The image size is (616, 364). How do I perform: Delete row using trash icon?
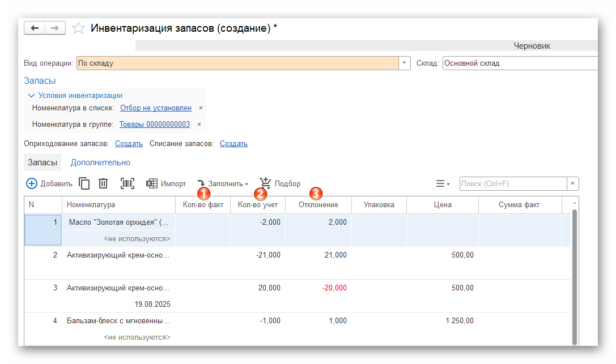(103, 183)
